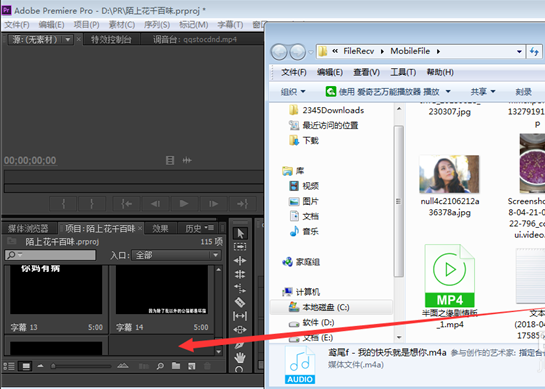Select the 音乐 library
This screenshot has height=389, width=545.
[310, 231]
